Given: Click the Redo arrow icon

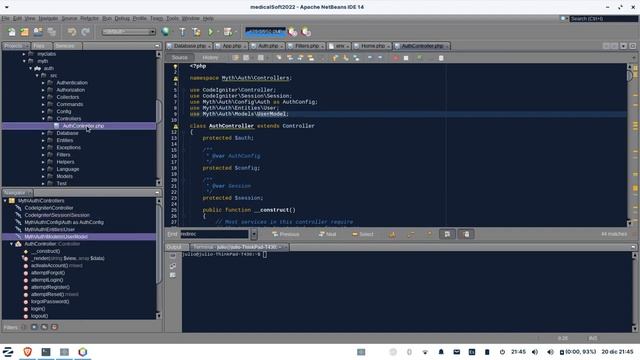Looking at the screenshot, I should (x=85, y=32).
